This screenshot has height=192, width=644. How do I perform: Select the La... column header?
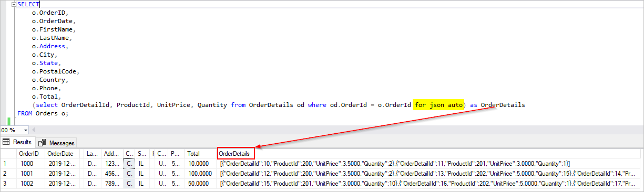click(93, 153)
